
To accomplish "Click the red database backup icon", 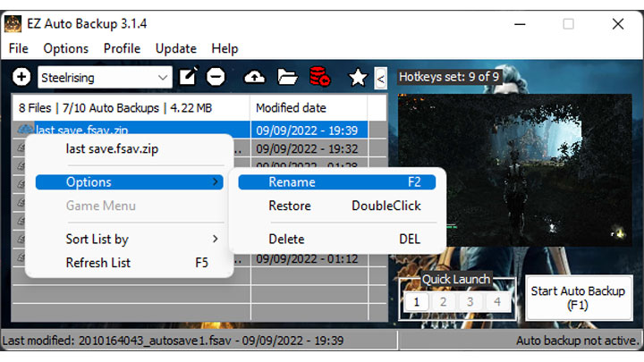I will click(x=319, y=76).
